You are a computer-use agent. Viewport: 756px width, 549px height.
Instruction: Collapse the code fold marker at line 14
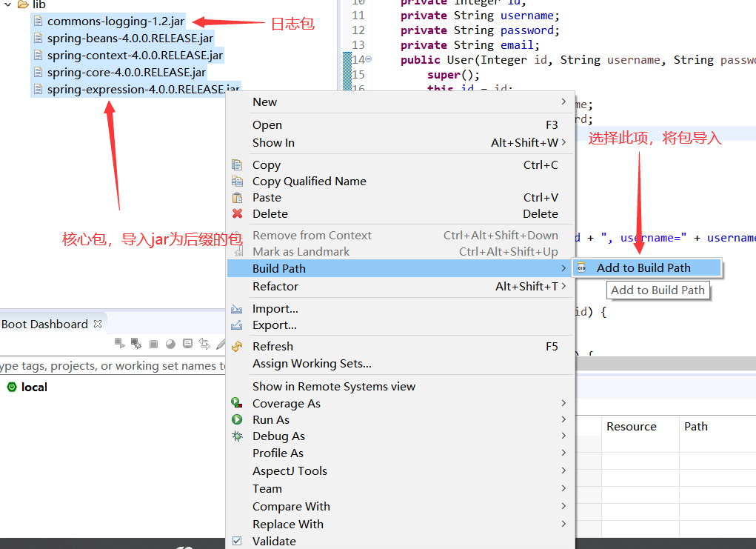[368, 59]
